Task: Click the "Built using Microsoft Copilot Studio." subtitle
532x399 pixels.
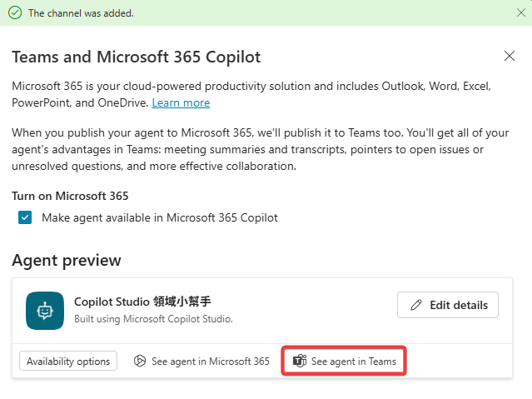Action: pyautogui.click(x=153, y=318)
